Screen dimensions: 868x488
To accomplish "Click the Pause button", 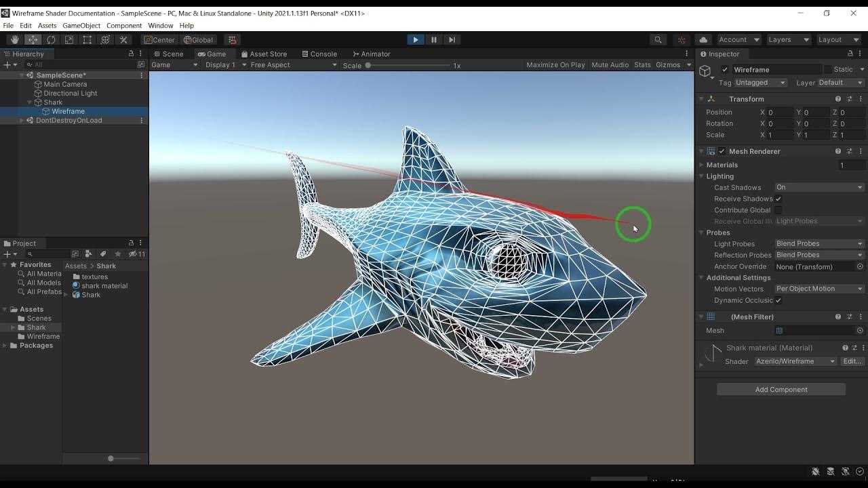I will point(434,40).
